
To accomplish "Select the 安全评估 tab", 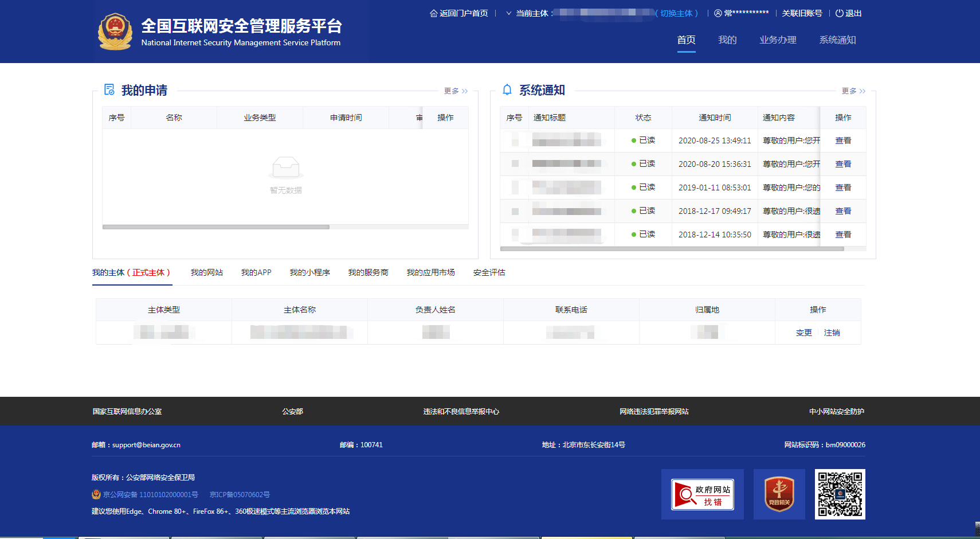I will tap(488, 272).
